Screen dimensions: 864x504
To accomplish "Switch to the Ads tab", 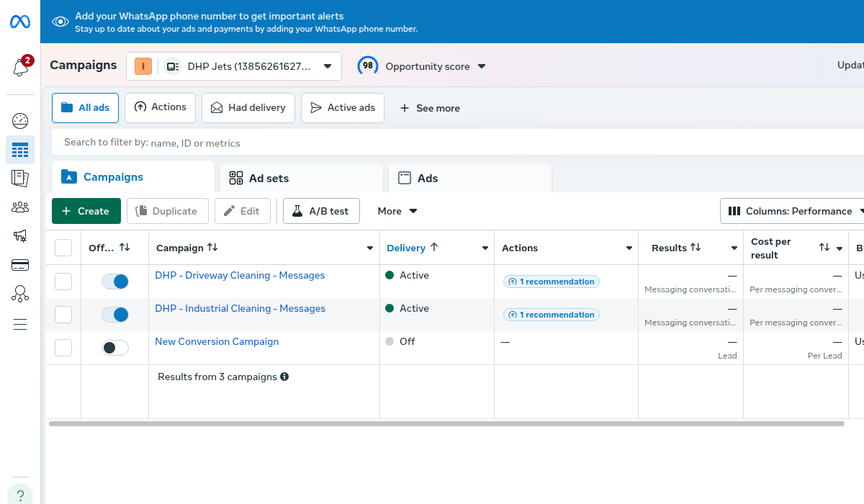I will pos(428,178).
